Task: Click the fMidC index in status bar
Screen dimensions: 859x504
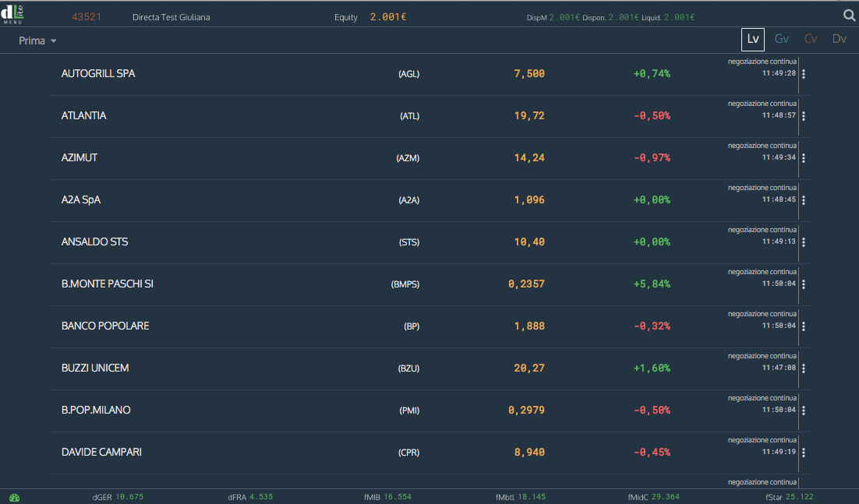Action: point(653,497)
